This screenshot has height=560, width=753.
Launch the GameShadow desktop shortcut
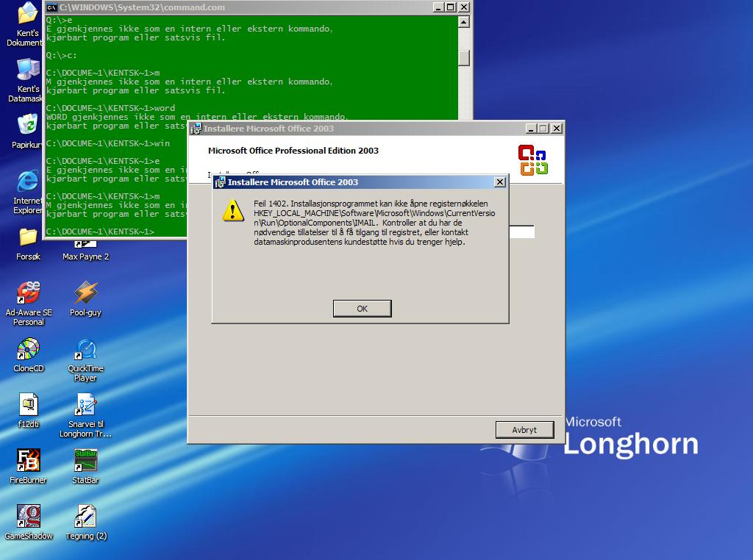tap(29, 522)
